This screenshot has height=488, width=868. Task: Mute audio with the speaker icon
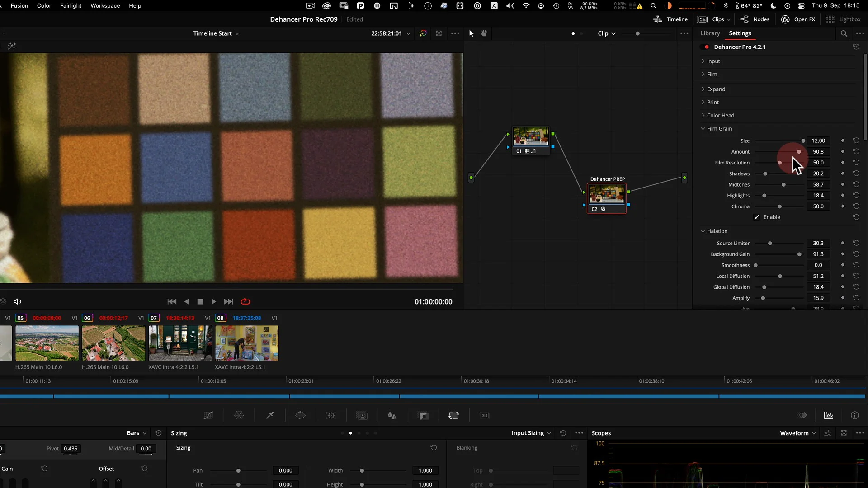point(17,301)
